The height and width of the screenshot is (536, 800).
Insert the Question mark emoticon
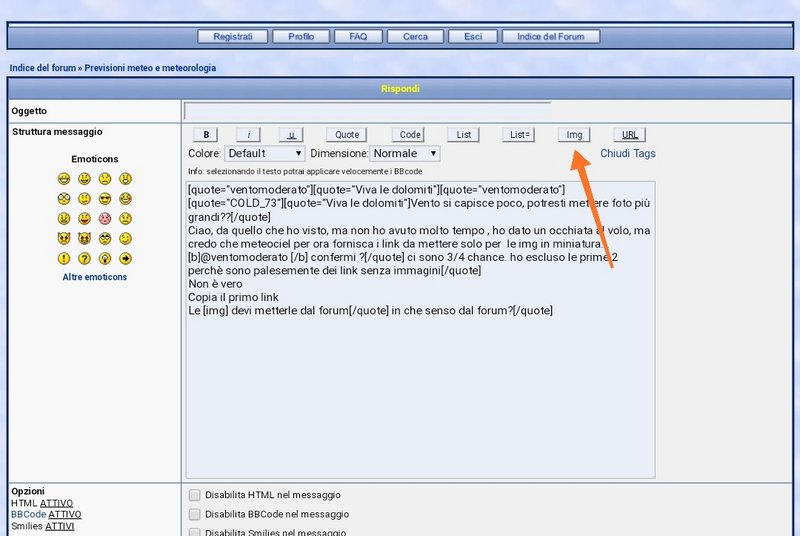coord(84,258)
